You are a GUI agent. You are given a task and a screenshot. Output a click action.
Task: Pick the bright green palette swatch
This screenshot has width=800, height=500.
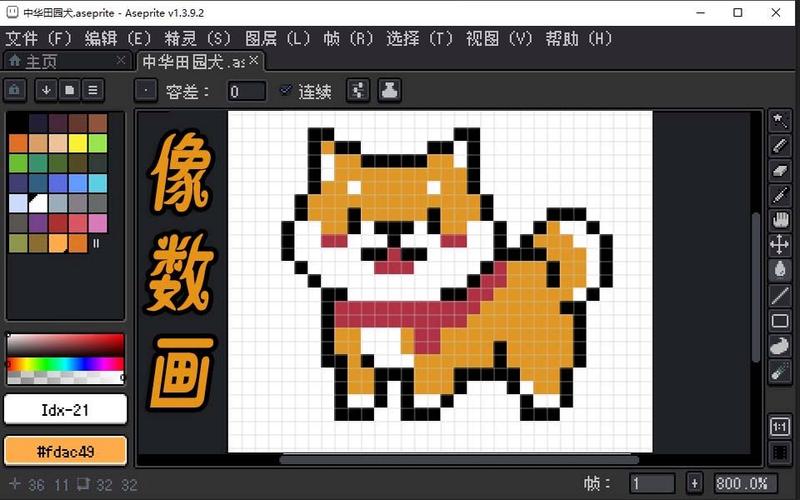tap(97, 143)
